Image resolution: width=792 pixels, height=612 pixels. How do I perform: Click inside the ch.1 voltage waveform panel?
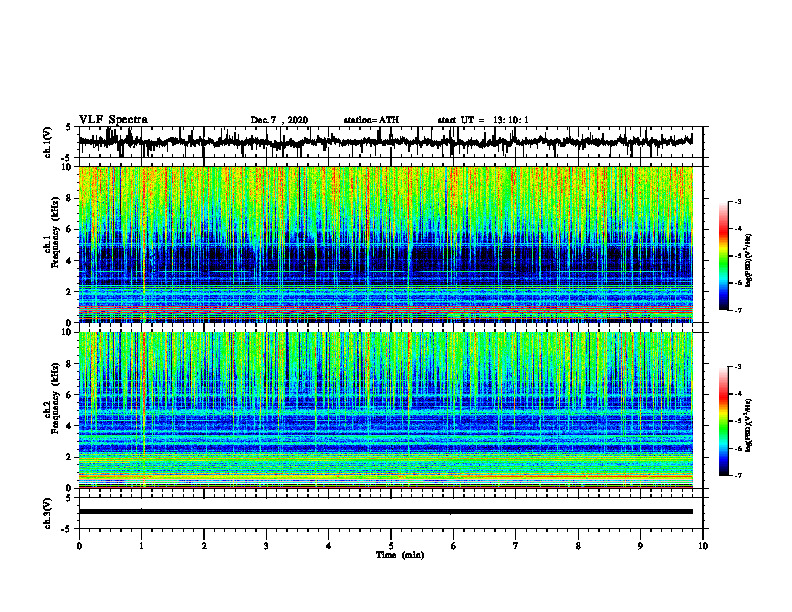click(x=391, y=142)
